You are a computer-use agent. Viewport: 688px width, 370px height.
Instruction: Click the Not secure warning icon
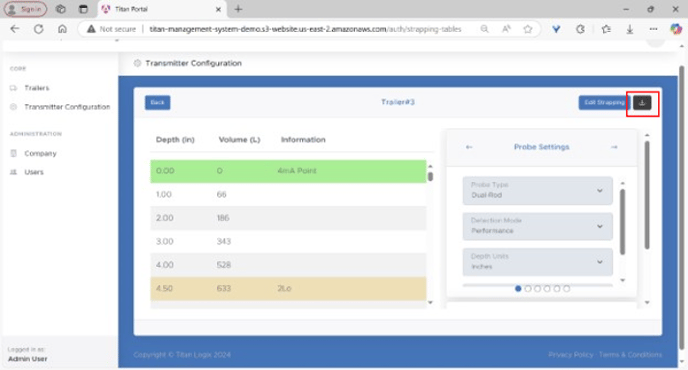91,29
